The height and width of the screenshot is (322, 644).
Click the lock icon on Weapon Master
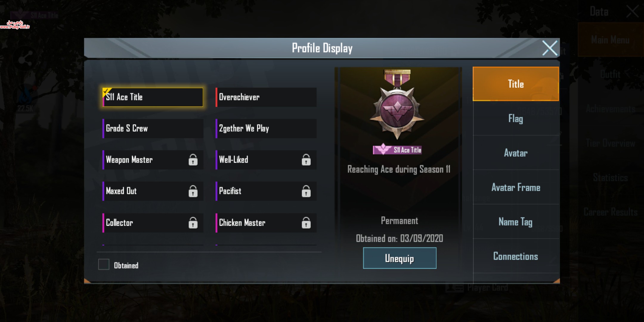point(193,160)
